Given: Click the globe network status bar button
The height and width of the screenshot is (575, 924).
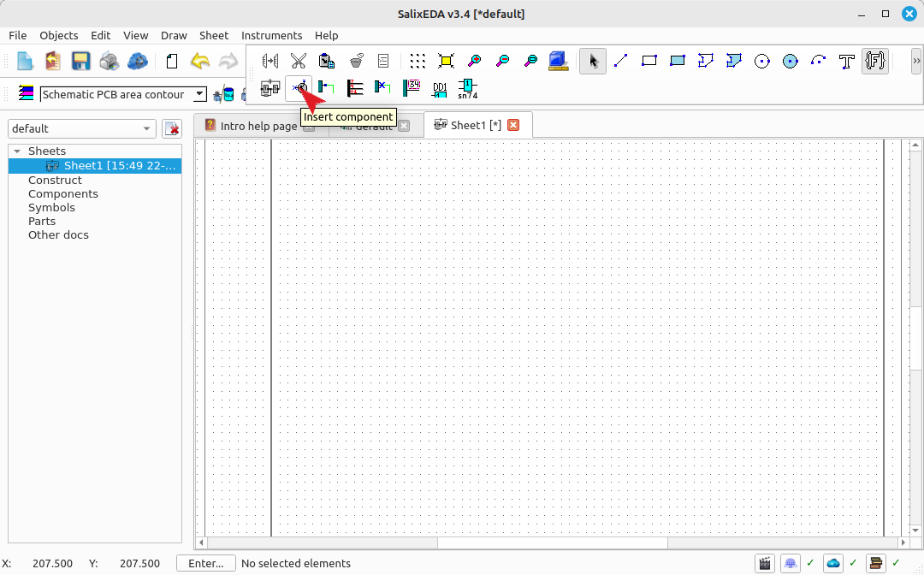Looking at the screenshot, I should [791, 563].
